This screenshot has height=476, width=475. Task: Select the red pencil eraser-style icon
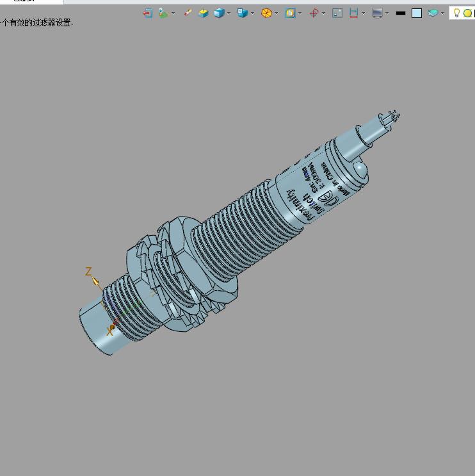[188, 13]
